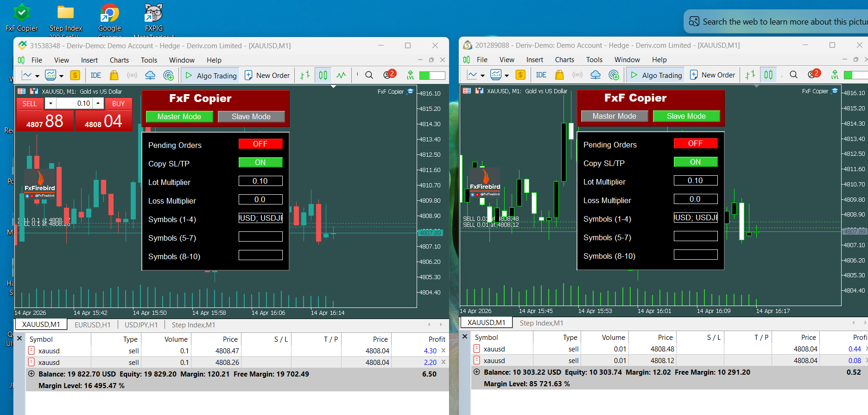Click New Order in right terminal

(x=712, y=75)
